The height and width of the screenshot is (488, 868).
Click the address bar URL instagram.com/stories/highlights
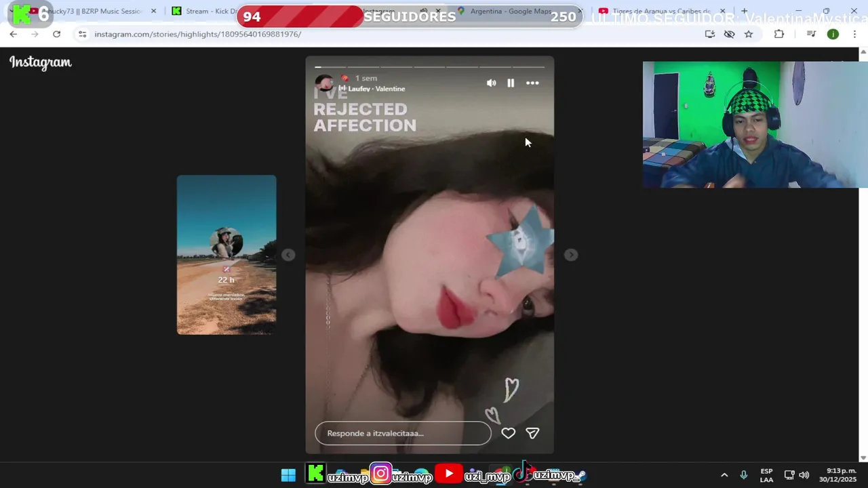pyautogui.click(x=197, y=34)
